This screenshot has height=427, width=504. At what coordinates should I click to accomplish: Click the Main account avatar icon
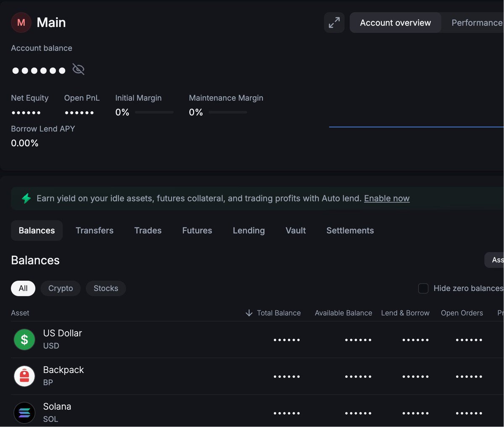21,22
